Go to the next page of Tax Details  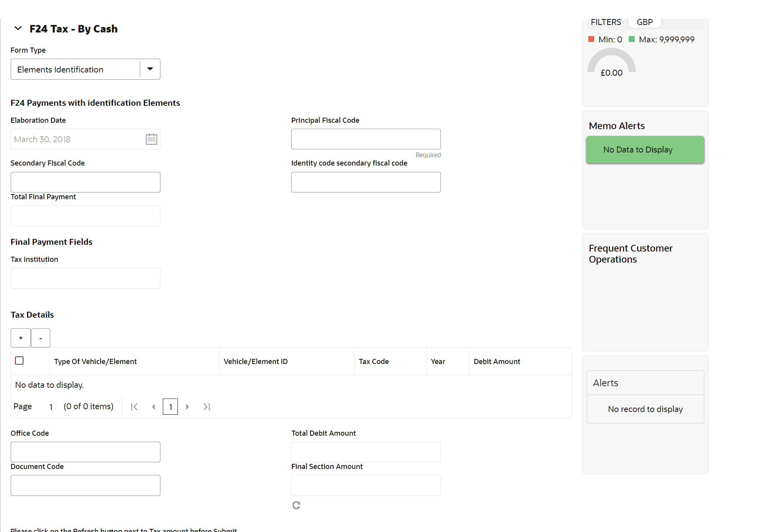187,407
